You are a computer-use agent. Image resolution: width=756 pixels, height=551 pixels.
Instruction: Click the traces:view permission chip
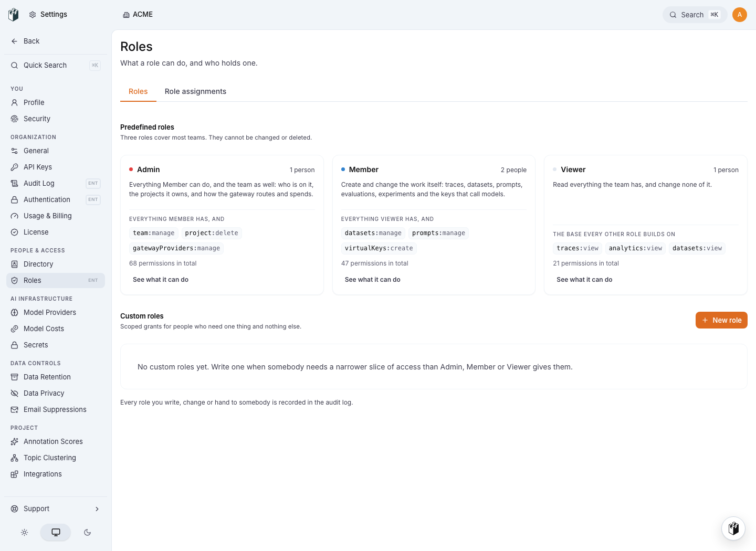577,248
